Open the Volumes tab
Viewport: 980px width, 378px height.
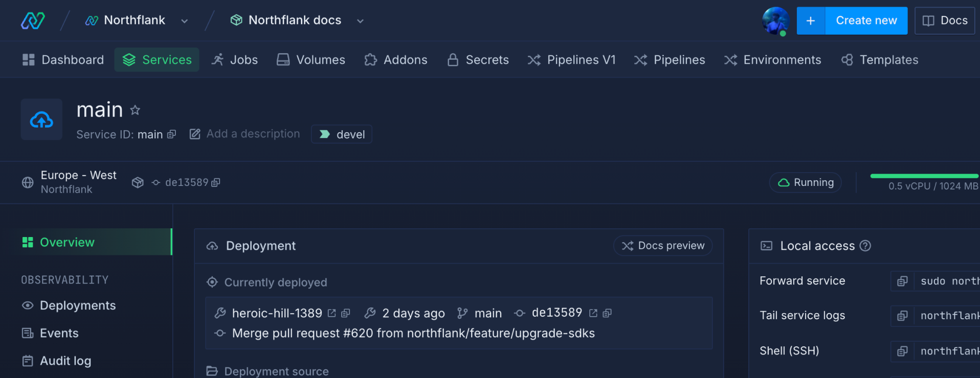[x=311, y=60]
